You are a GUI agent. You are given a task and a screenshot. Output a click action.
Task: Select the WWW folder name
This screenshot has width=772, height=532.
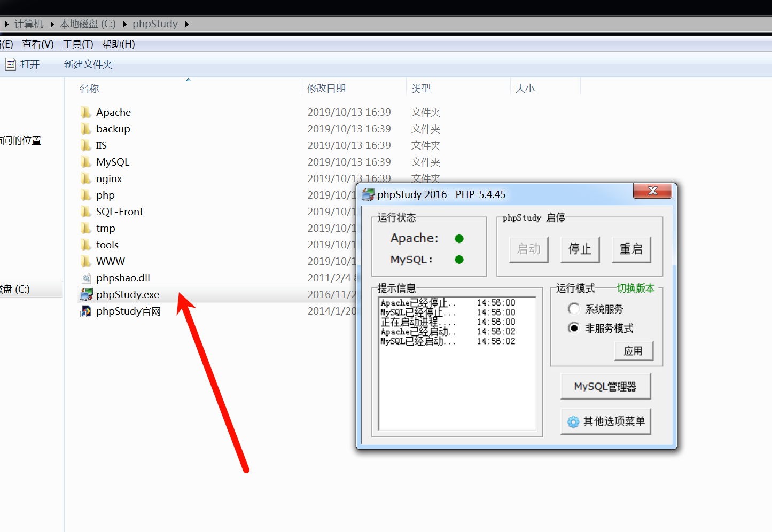pyautogui.click(x=111, y=261)
